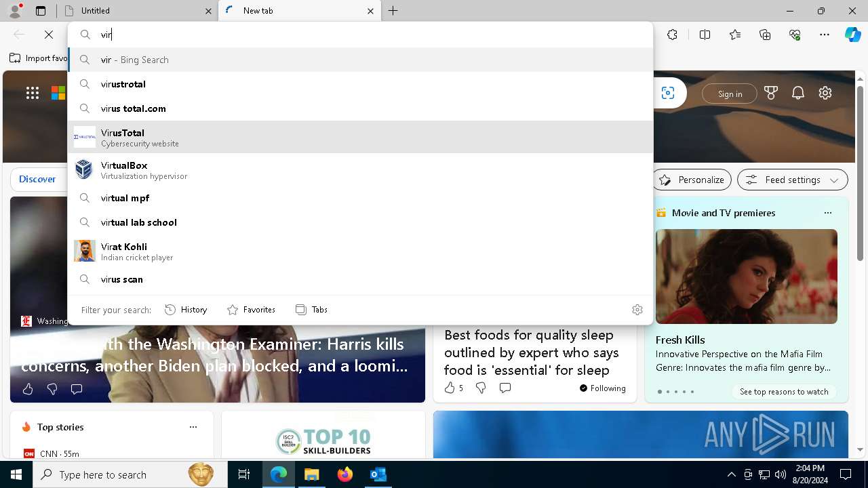The width and height of the screenshot is (868, 488).
Task: Click See top reasons to watch
Action: pos(784,392)
